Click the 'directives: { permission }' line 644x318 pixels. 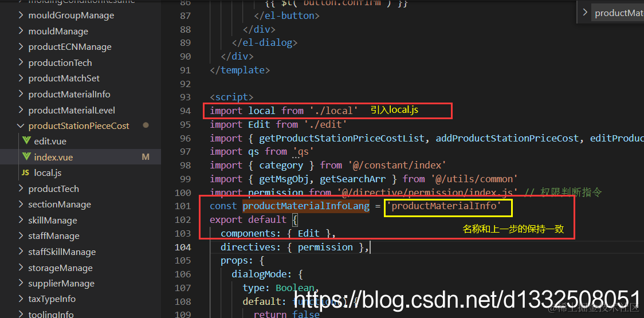coord(295,247)
